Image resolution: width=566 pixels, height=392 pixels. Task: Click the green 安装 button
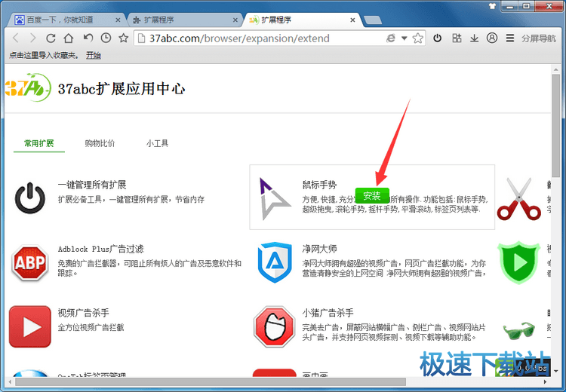click(372, 196)
